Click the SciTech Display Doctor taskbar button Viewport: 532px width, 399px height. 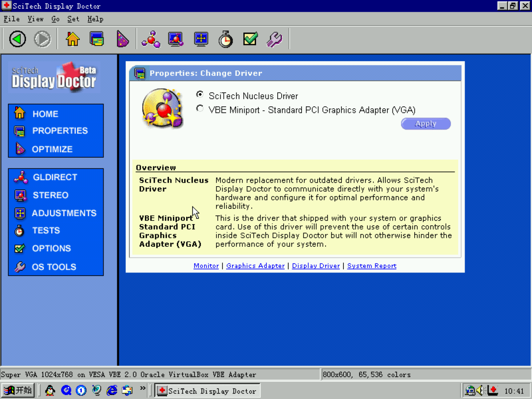(x=208, y=391)
